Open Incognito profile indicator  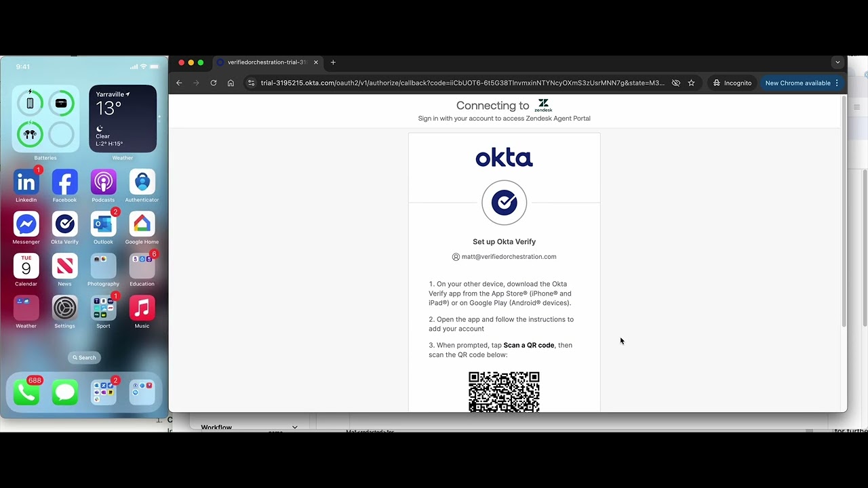(732, 83)
